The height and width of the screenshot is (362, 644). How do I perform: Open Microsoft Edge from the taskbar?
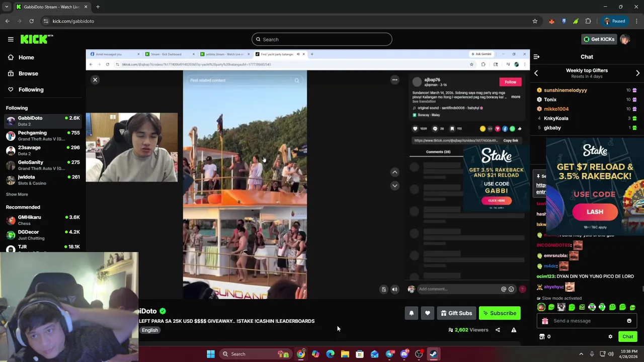tap(330, 354)
